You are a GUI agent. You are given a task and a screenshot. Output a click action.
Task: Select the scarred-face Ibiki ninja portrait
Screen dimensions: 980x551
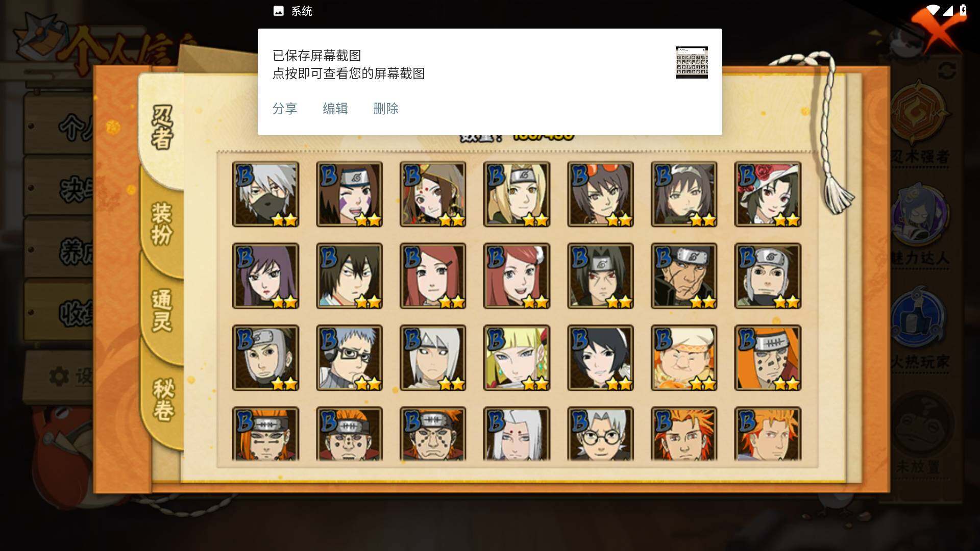point(684,276)
